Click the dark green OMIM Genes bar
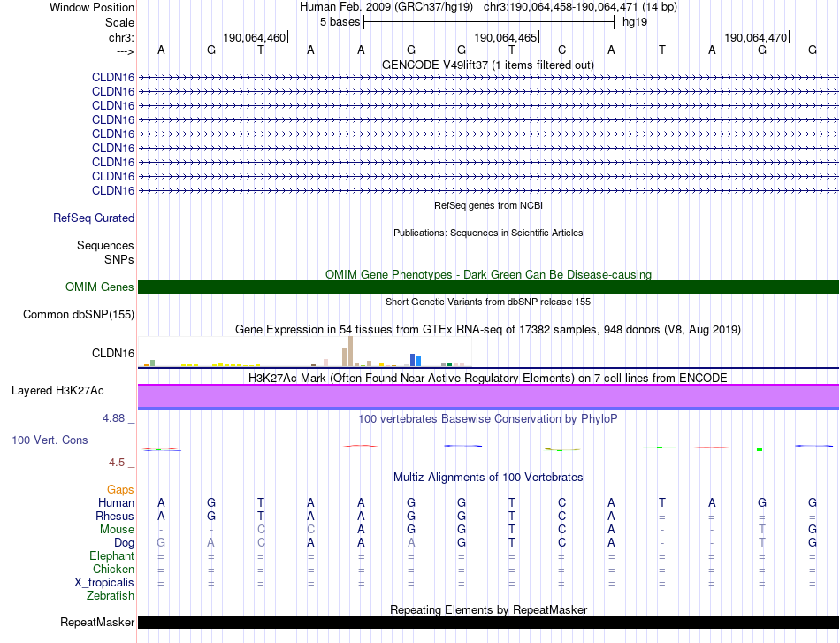Screen dimensions: 840x643 (x=488, y=287)
